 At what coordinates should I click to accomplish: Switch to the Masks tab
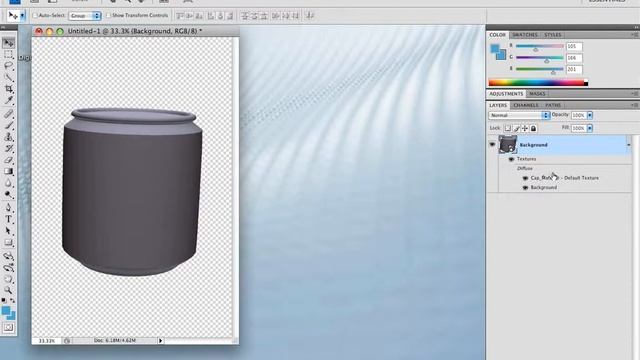tap(537, 94)
